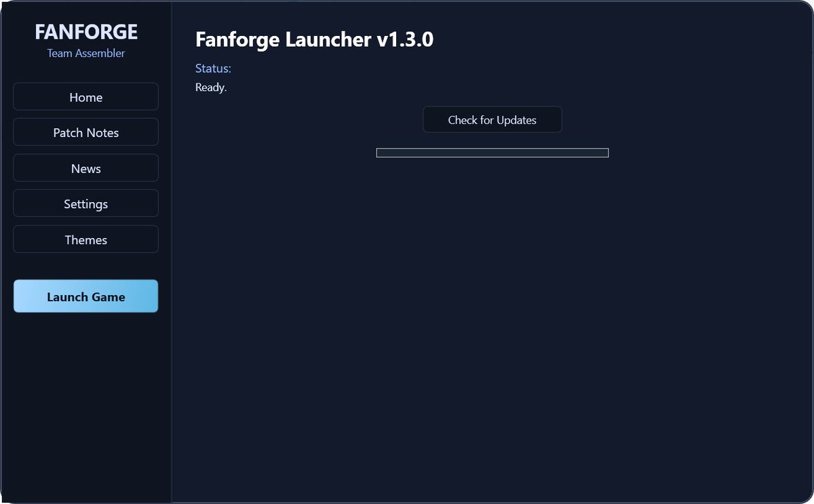The image size is (814, 504).
Task: Open the Home section
Action: (x=85, y=97)
